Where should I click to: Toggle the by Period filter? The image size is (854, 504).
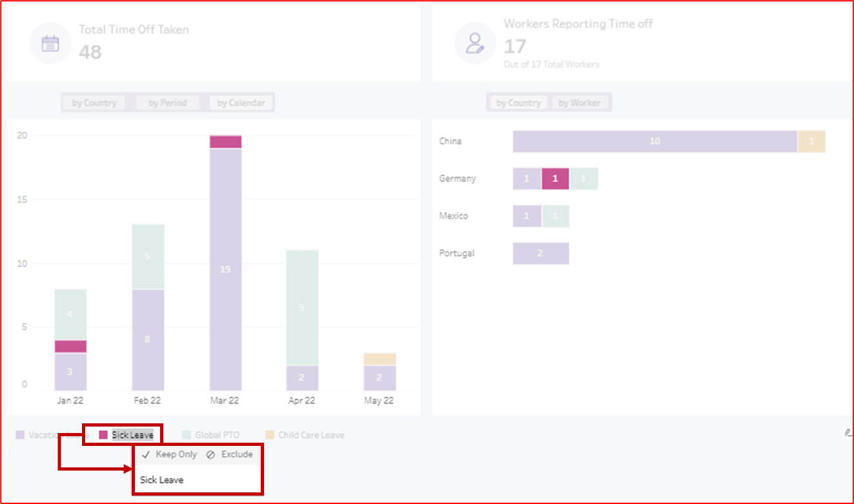pyautogui.click(x=168, y=102)
